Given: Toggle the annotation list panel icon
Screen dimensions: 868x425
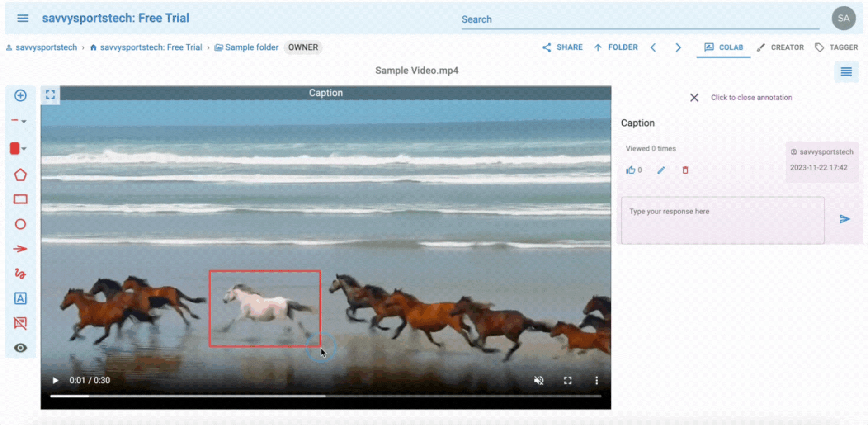Looking at the screenshot, I should tap(846, 71).
